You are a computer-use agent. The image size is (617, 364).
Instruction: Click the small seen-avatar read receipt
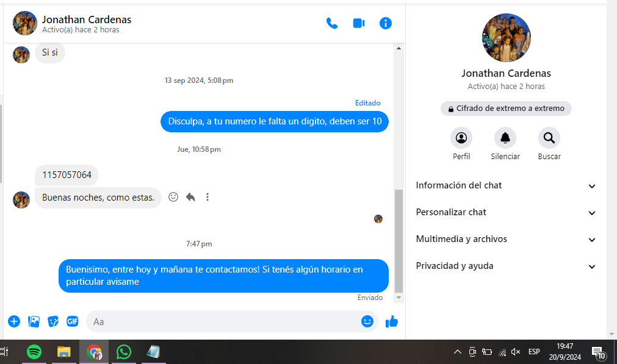coord(378,219)
